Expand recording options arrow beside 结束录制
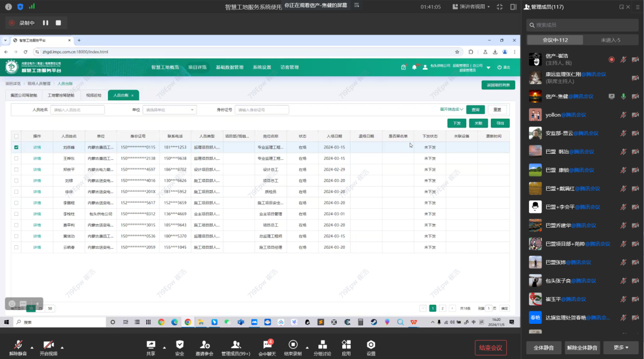The image size is (644, 359). click(x=307, y=348)
